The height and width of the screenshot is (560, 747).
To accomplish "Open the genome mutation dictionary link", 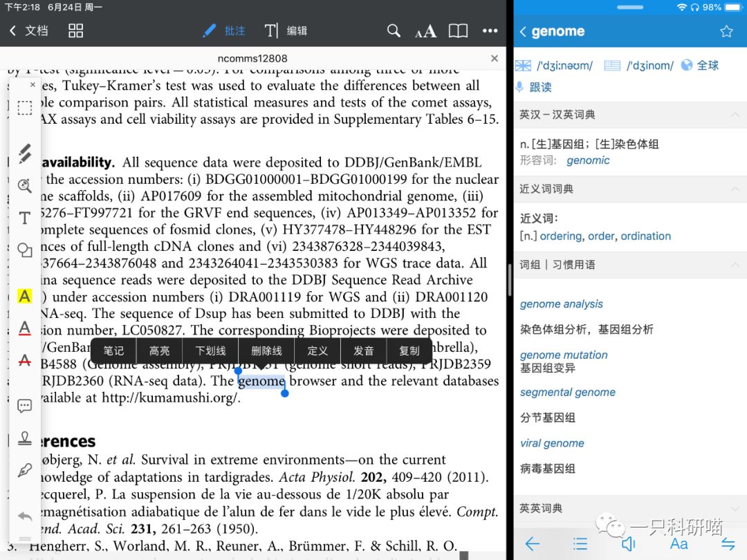I will [564, 355].
